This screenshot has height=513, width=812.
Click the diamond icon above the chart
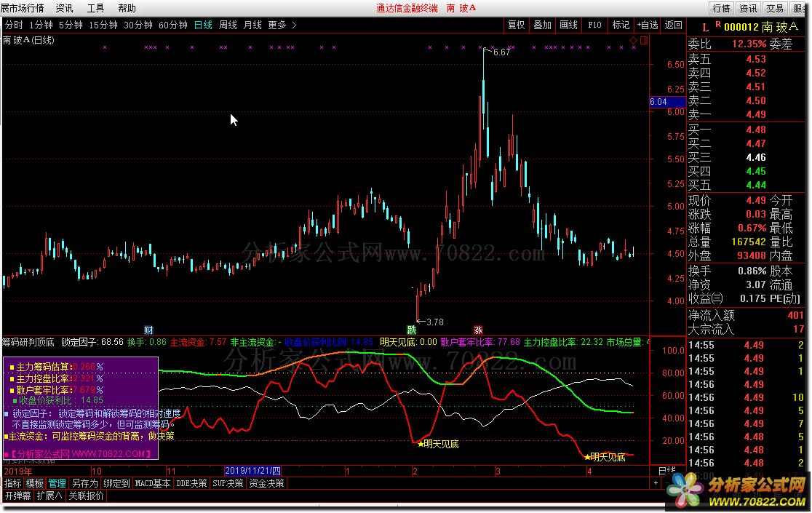(633, 40)
